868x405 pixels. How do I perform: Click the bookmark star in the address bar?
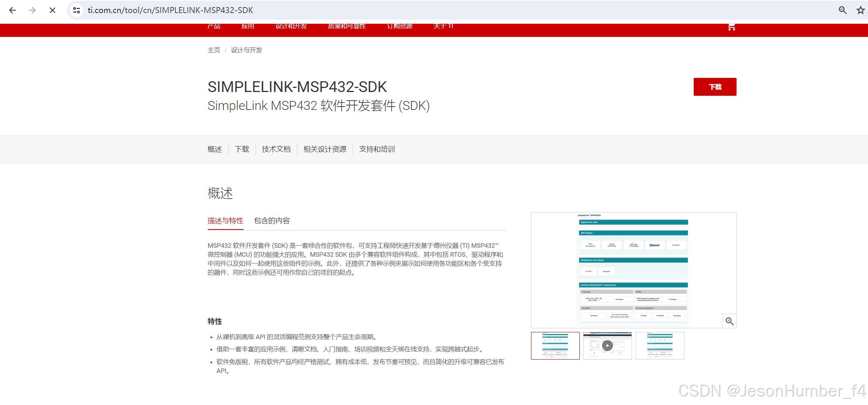point(860,10)
